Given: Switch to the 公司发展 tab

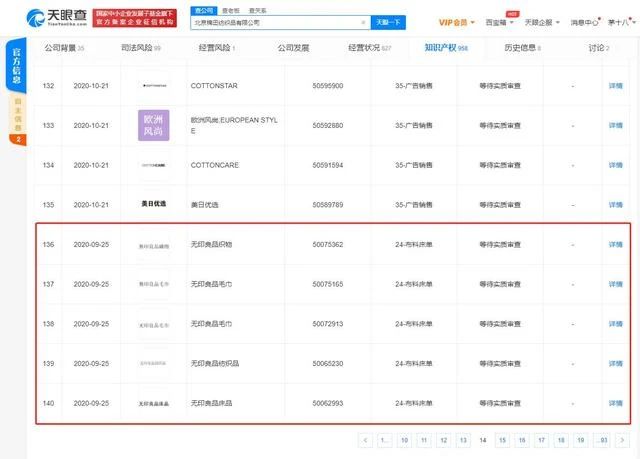Looking at the screenshot, I should pos(293,48).
